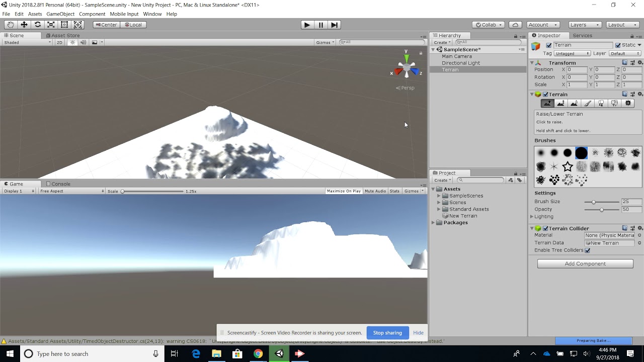Screen dimensions: 644x362
Task: Select Raise/Lower Terrain tool icon
Action: tap(547, 103)
